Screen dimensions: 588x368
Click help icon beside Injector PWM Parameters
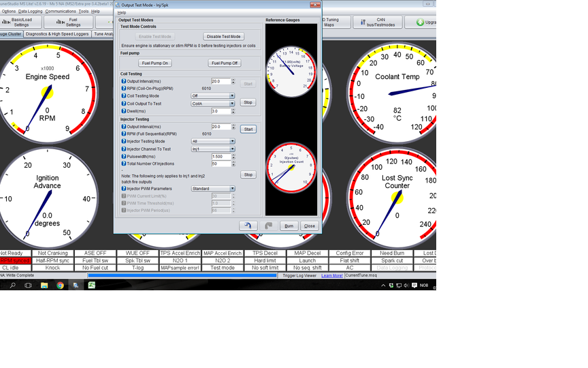[x=123, y=189]
